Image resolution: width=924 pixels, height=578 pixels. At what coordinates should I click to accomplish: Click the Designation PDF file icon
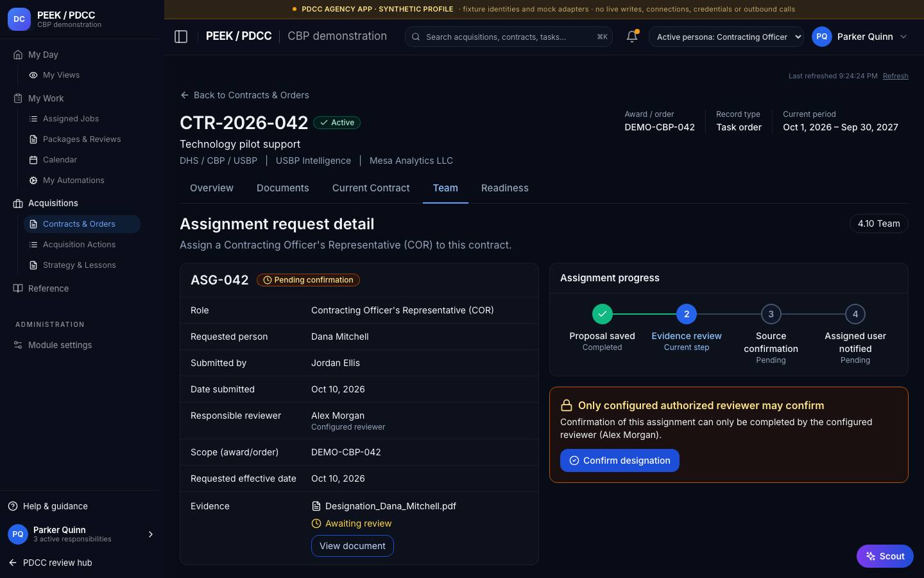pyautogui.click(x=316, y=506)
